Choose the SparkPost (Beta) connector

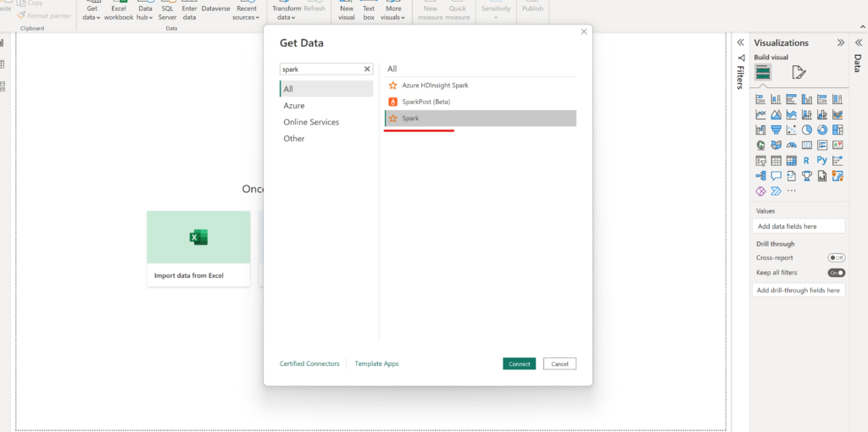(x=481, y=102)
